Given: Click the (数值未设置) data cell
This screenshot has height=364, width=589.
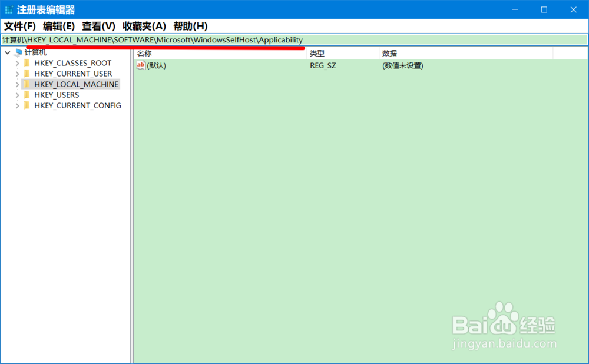Looking at the screenshot, I should [403, 66].
